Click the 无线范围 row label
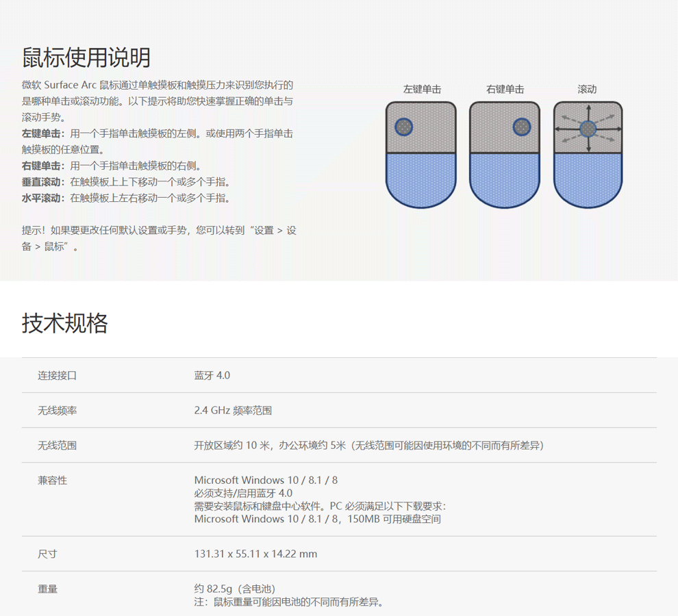The image size is (678, 616). 57,446
